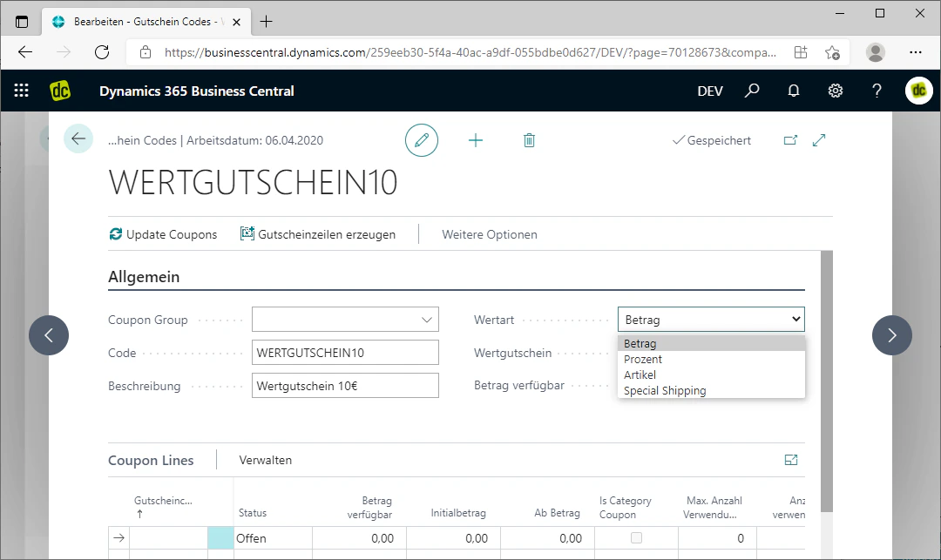Close the Gutschein Codes browser tab
Viewport: 941px width, 560px height.
(236, 22)
